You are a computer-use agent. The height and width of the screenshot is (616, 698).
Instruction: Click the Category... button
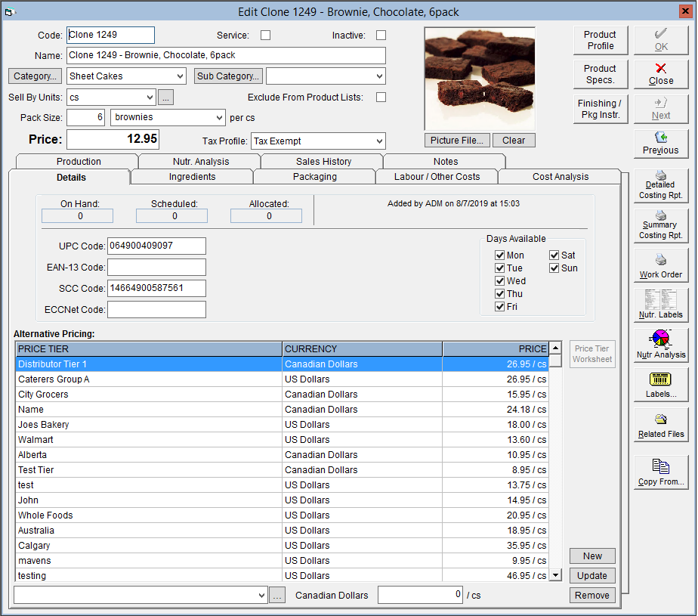tap(36, 76)
